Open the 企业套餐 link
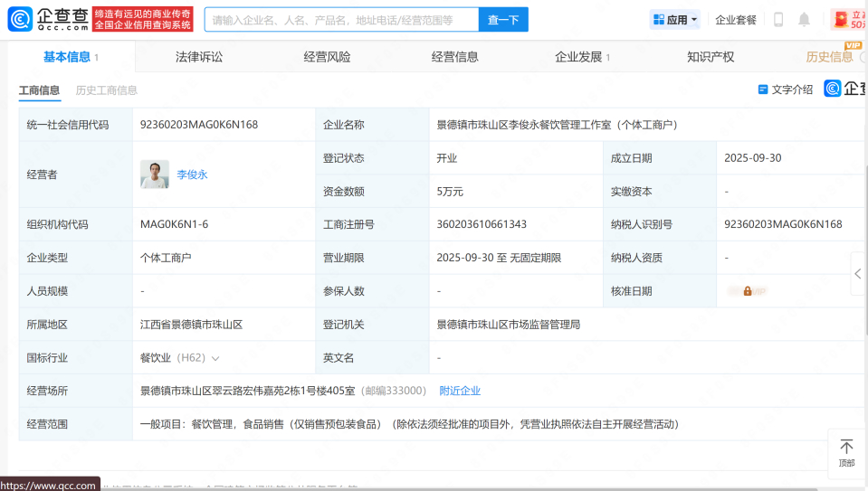 [735, 20]
